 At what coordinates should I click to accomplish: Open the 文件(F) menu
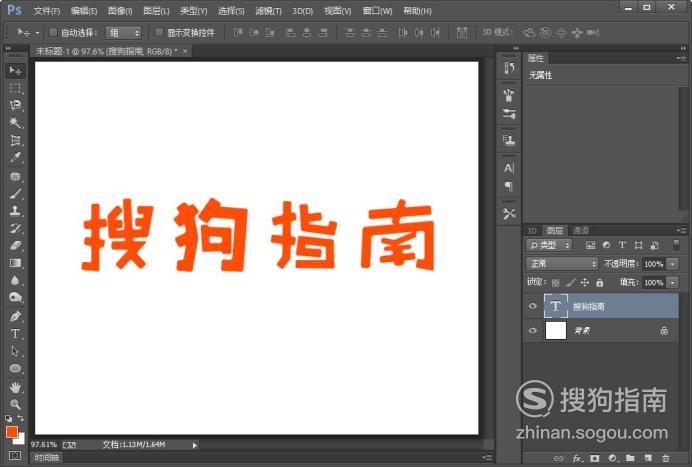coord(47,11)
